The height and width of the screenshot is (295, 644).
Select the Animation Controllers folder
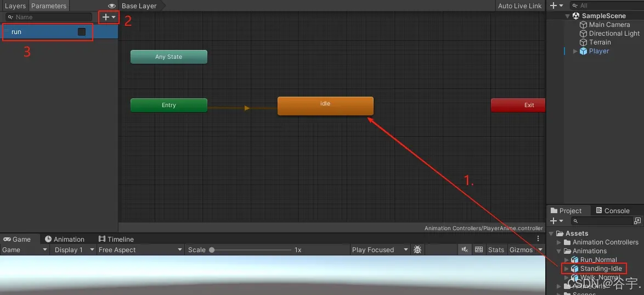606,242
